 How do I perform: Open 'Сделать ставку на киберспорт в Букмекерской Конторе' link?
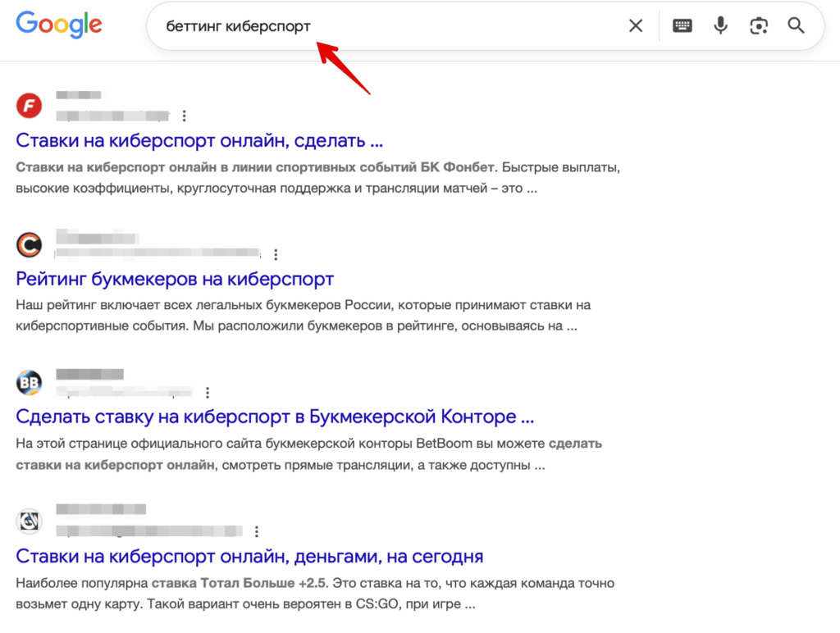(x=275, y=417)
